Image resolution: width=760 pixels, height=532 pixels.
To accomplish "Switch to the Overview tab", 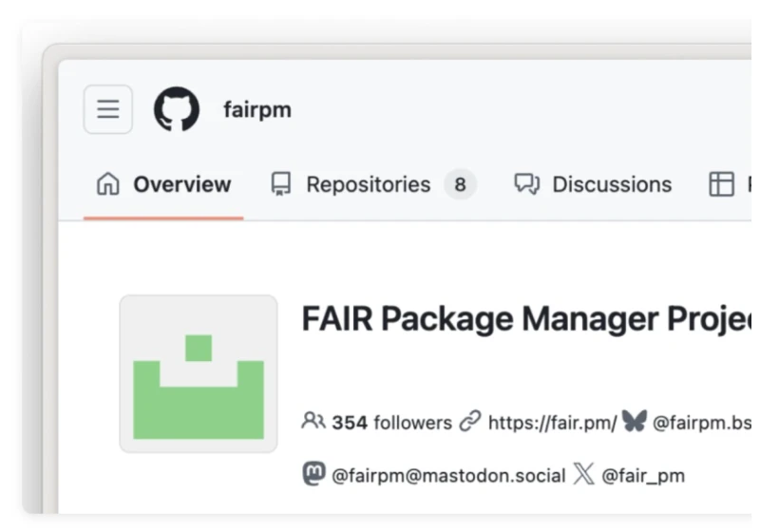I will click(163, 184).
